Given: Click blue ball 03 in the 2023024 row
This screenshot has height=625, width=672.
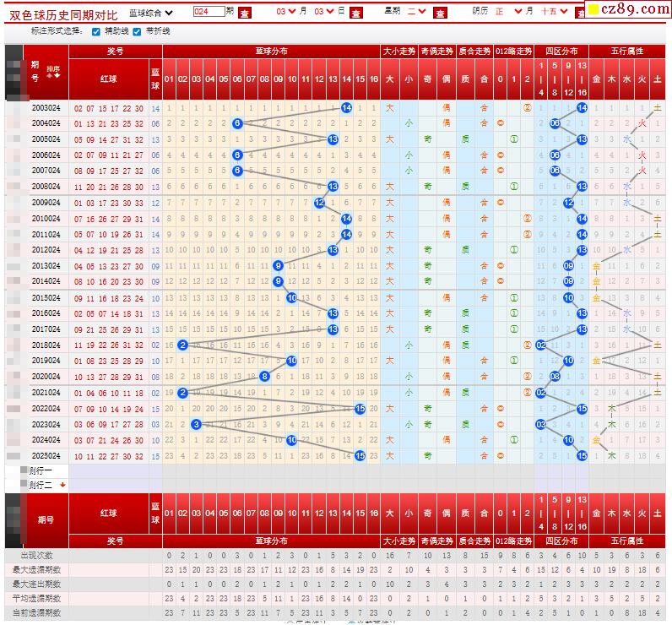Looking at the screenshot, I should coord(196,424).
